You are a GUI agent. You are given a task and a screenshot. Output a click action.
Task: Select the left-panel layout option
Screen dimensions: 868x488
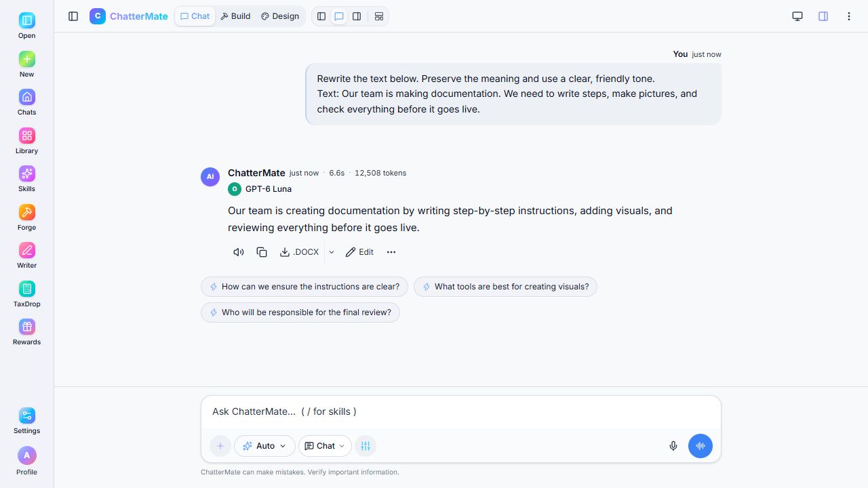pos(321,16)
